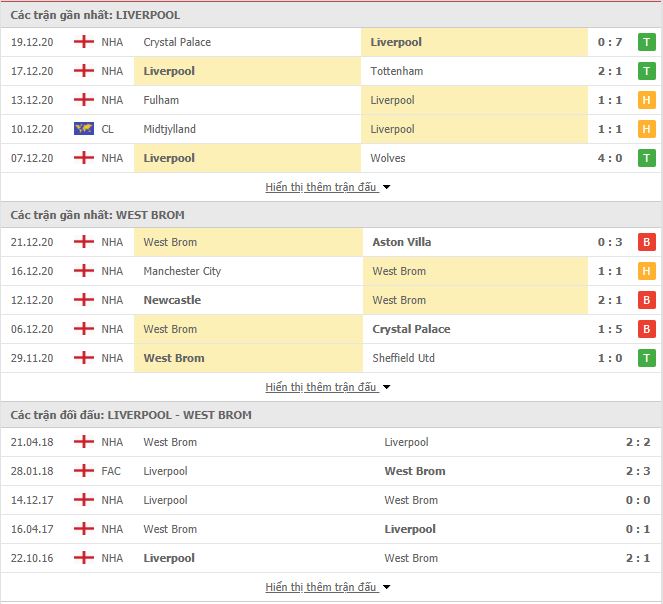Expand more West Brom matches dropdown arrow

pos(386,387)
